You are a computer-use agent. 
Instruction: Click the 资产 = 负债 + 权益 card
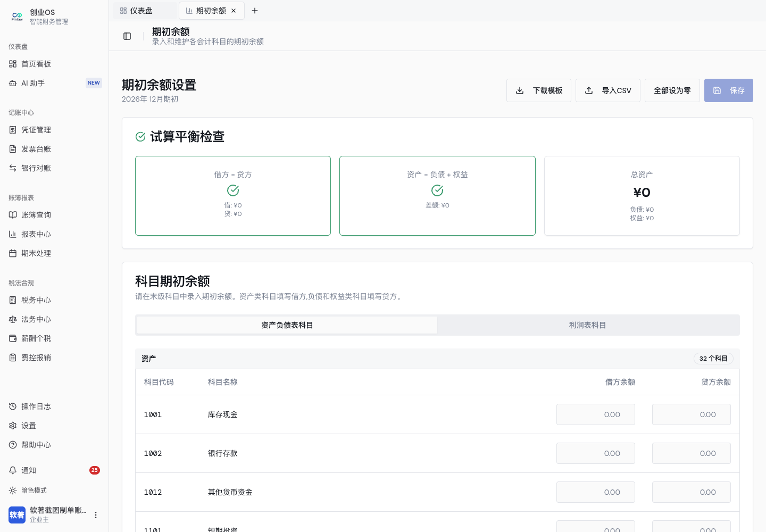coord(437,196)
